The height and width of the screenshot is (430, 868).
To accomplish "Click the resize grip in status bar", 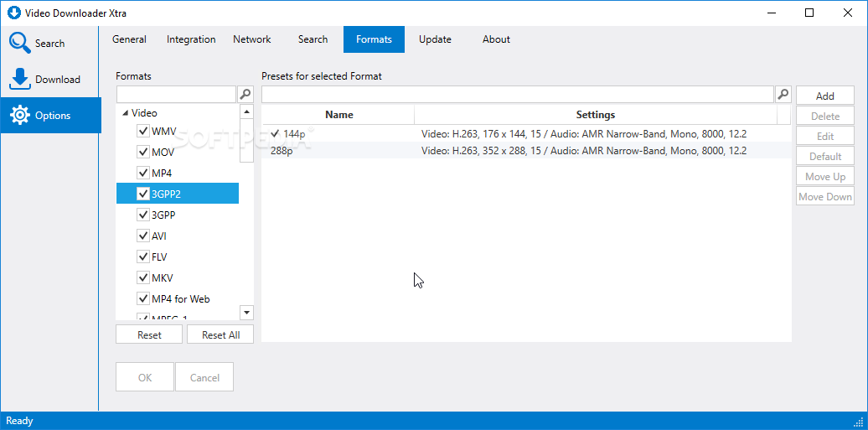I will [860, 422].
